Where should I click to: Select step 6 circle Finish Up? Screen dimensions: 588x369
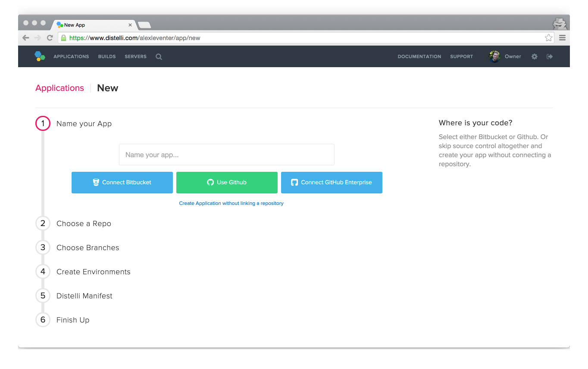point(43,320)
